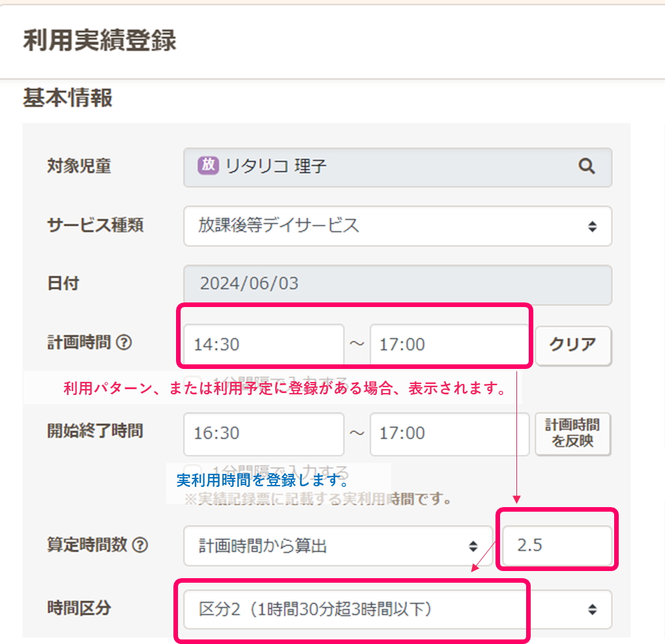Click the purple 放 badge icon
Viewport: 665px width, 644px height.
point(207,166)
